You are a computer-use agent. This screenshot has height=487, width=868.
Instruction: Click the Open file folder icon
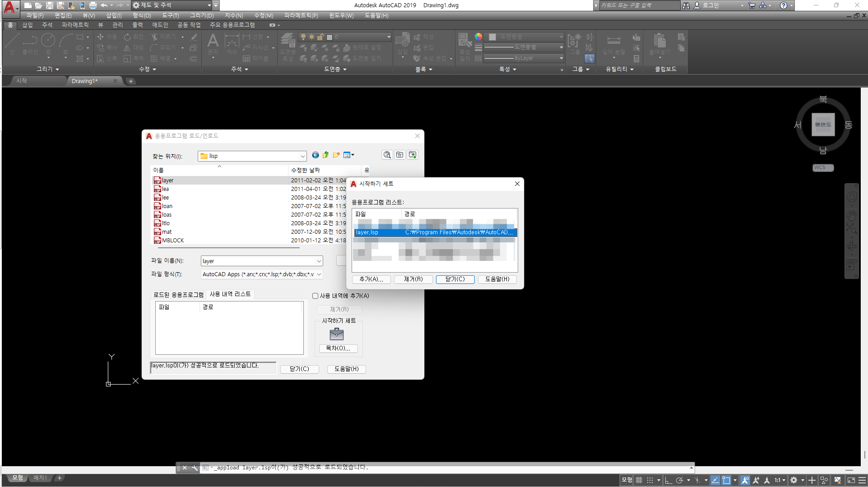[38, 5]
